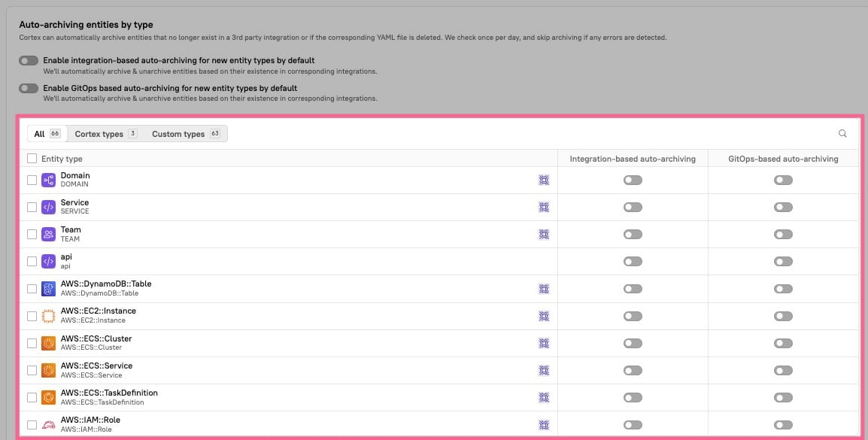Click the AWS::DynamoDB::Table database icon
The height and width of the screenshot is (440, 868).
coord(49,288)
